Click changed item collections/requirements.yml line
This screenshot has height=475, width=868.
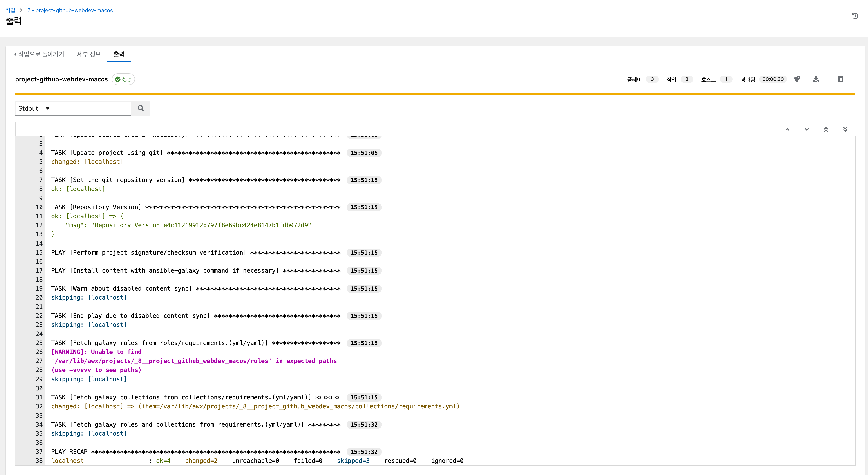click(255, 406)
